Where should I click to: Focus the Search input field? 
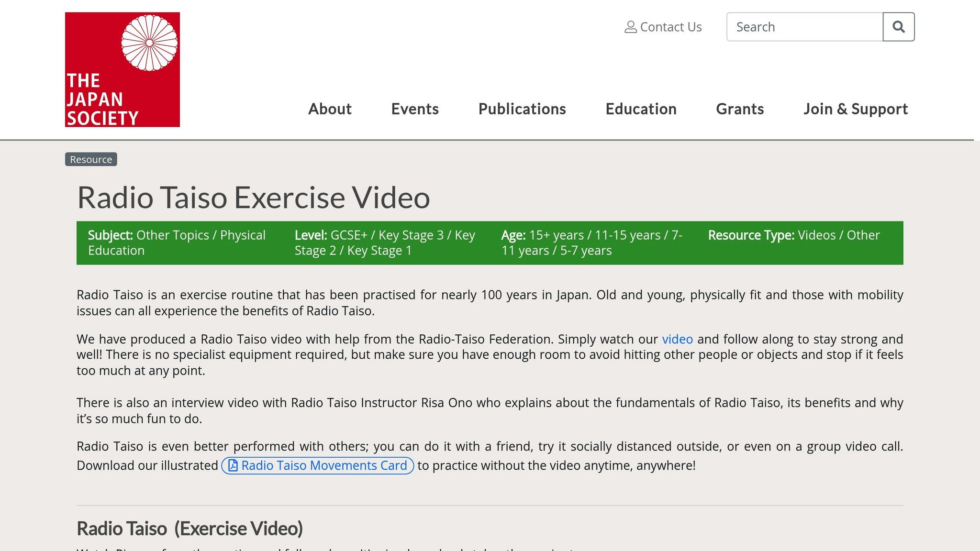(805, 27)
